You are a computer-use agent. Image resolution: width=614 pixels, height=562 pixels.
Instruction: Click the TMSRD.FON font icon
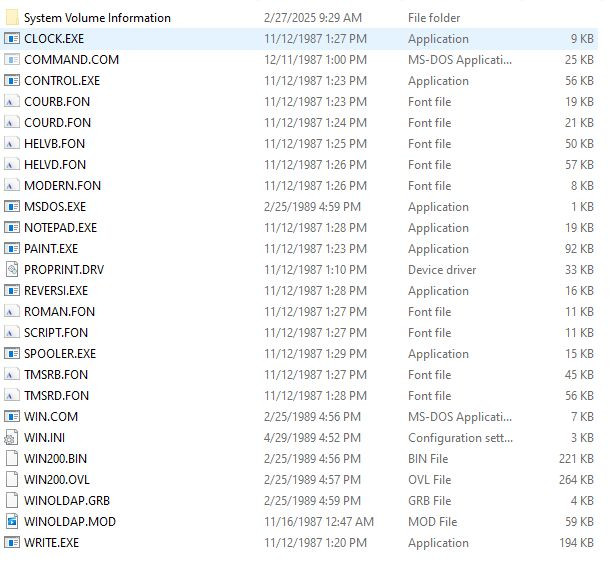click(x=11, y=396)
